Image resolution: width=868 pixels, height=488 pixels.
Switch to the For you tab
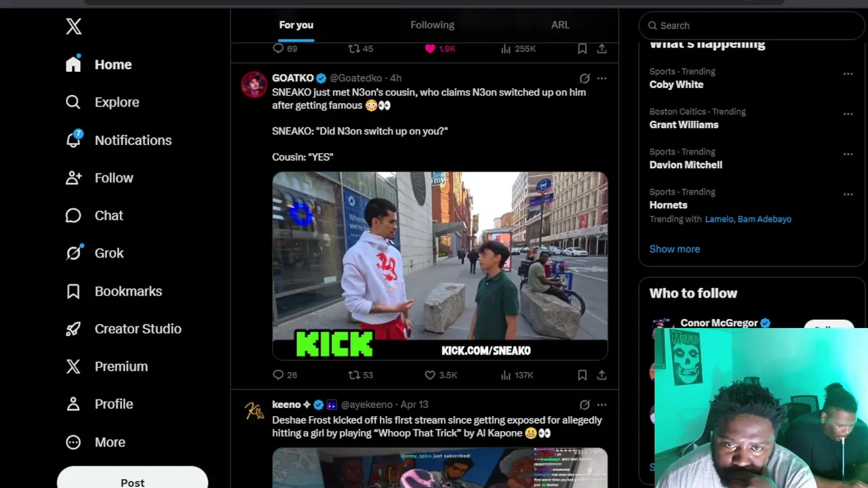(x=296, y=25)
